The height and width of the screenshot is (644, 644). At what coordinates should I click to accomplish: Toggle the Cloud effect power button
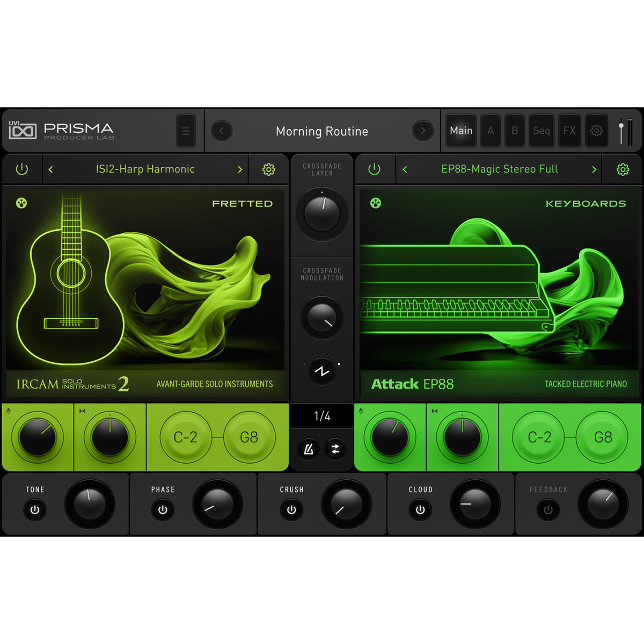pos(420,510)
